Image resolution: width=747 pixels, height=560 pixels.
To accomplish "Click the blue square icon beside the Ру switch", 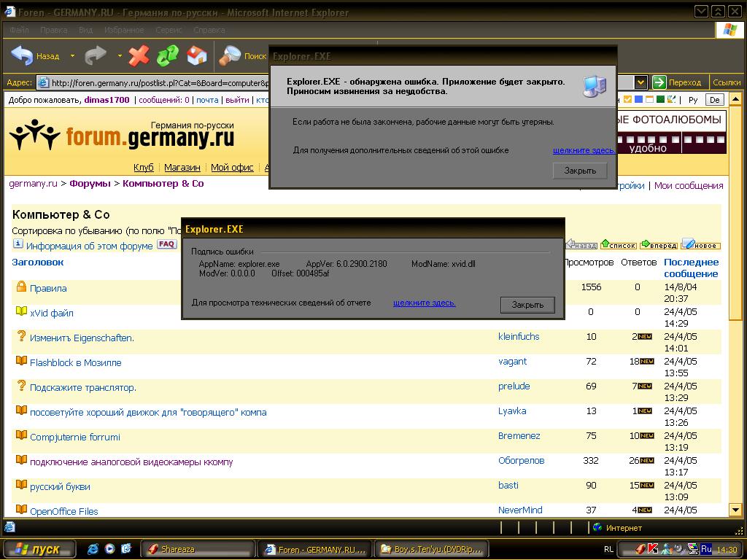I will click(638, 99).
